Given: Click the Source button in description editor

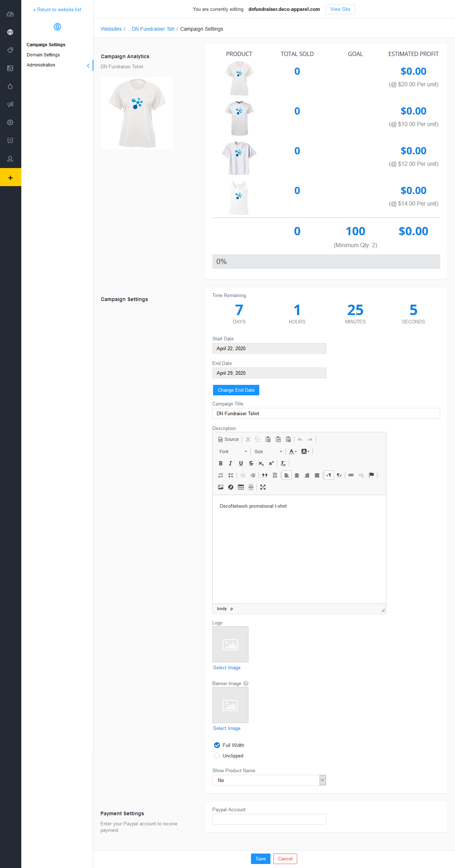Looking at the screenshot, I should point(229,439).
